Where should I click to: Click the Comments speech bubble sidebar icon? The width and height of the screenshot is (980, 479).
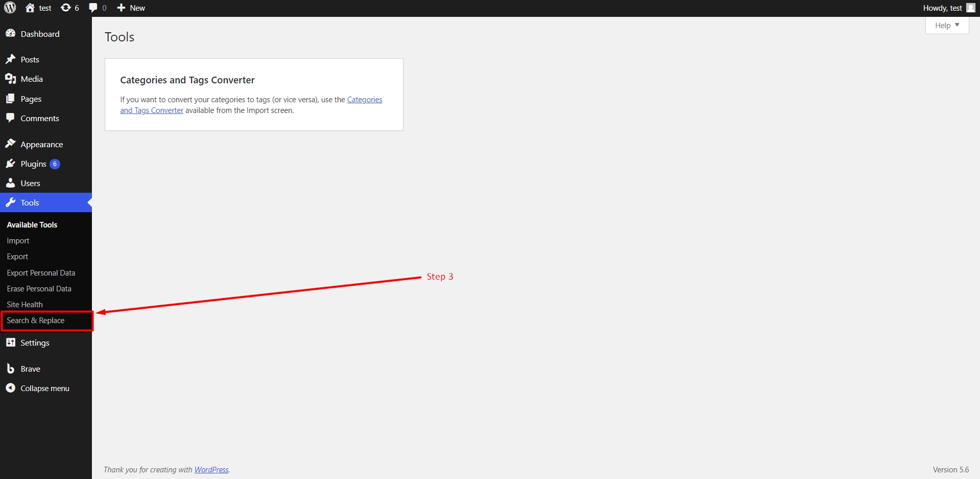click(10, 118)
